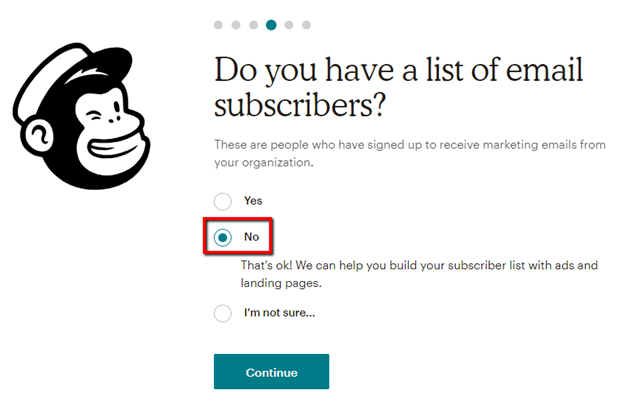Skip to the fifth progress dot
This screenshot has width=624, height=415.
(289, 24)
